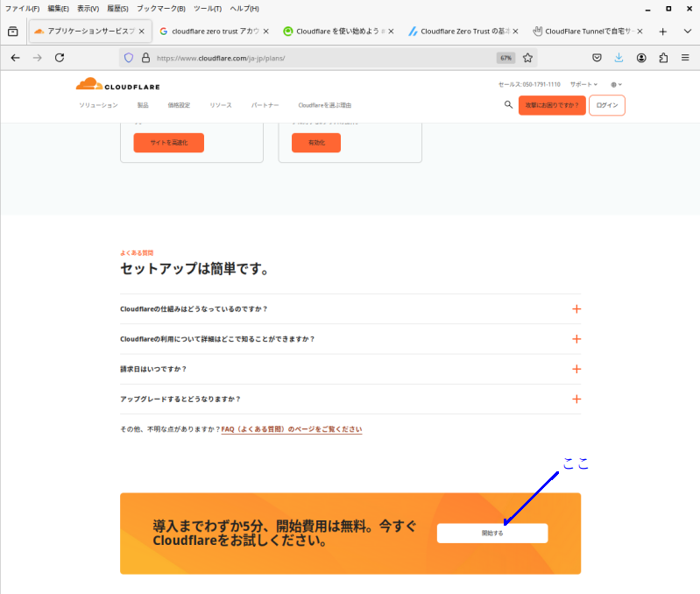Viewport: 700px width, 594px height.
Task: Open the tracking protection shield icon
Action: coord(129,58)
